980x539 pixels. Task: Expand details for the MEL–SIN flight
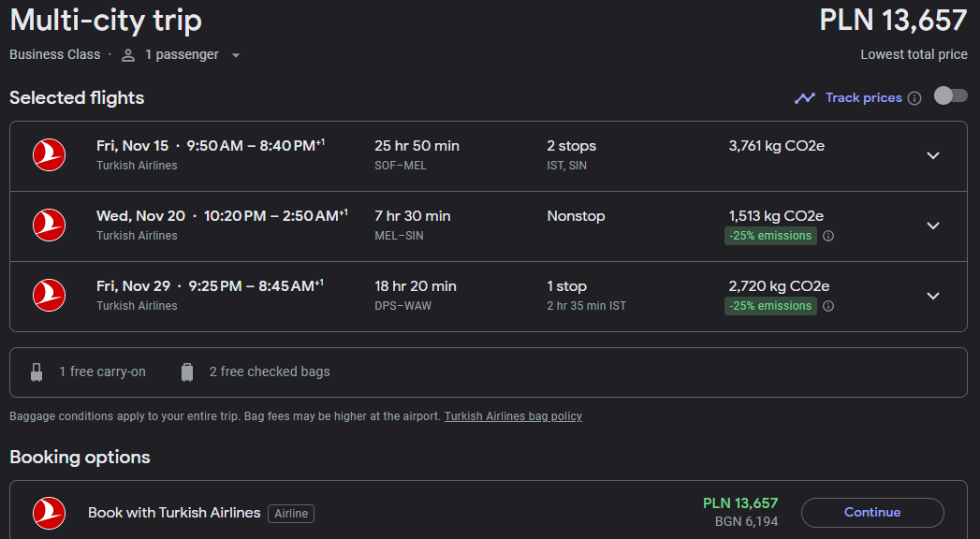(933, 226)
